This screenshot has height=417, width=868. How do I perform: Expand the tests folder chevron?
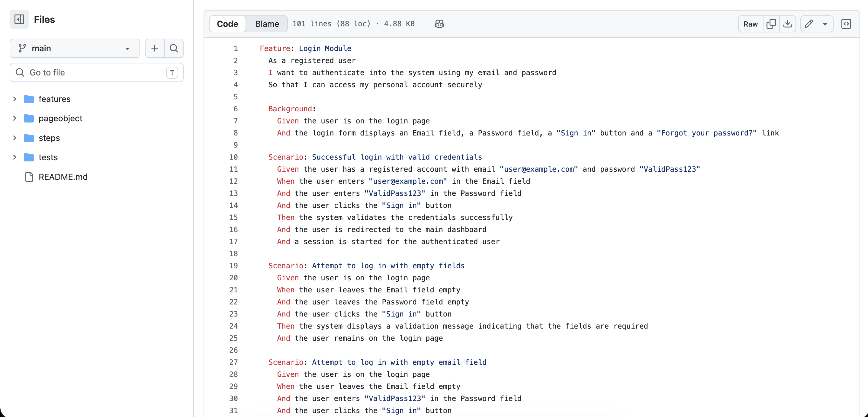[x=14, y=157]
